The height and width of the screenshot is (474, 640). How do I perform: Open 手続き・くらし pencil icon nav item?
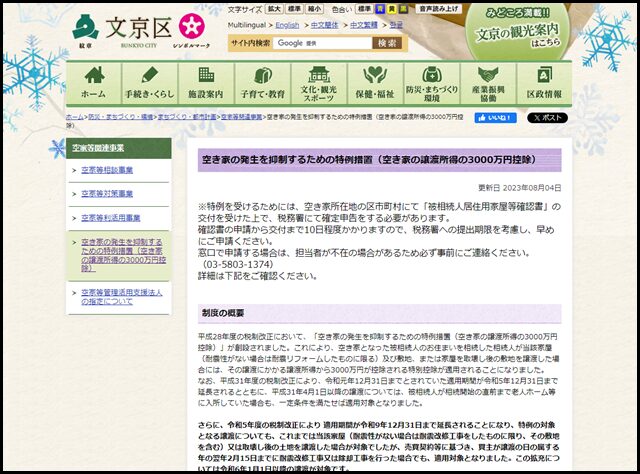(150, 84)
